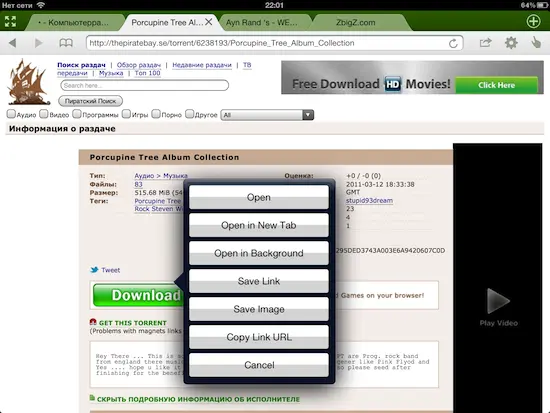Click the Пиратский Поиск button
This screenshot has width=550, height=413.
90,101
